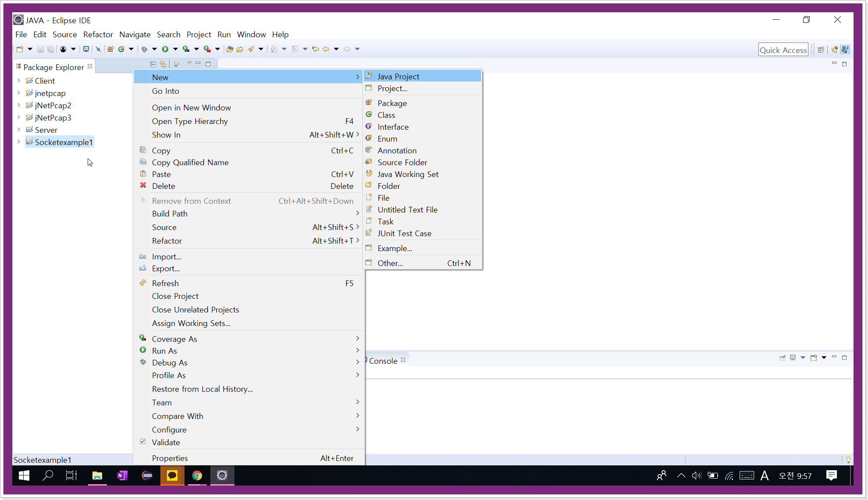Click Import... in the context menu

[249, 256]
